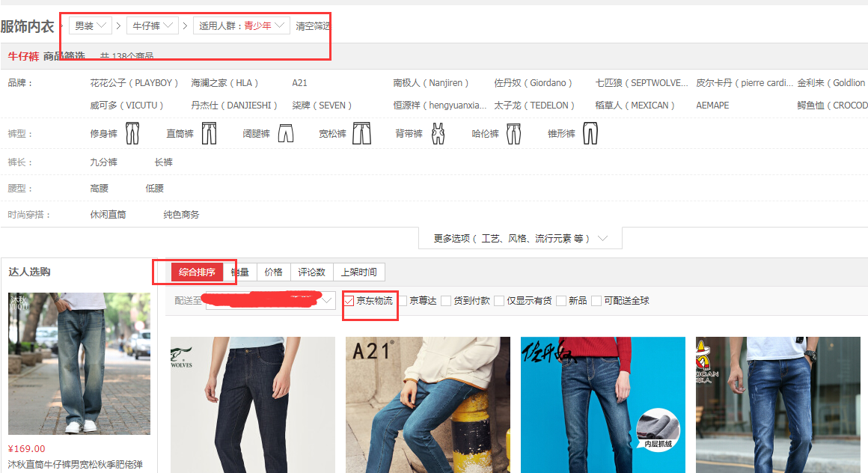Open the Septwolves dark jeans product image

[x=253, y=405]
